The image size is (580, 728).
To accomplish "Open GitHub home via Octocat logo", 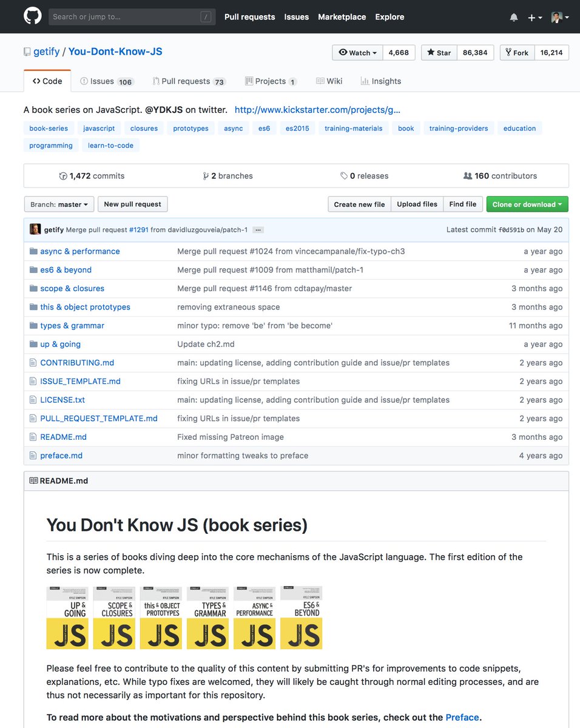I will [x=33, y=16].
